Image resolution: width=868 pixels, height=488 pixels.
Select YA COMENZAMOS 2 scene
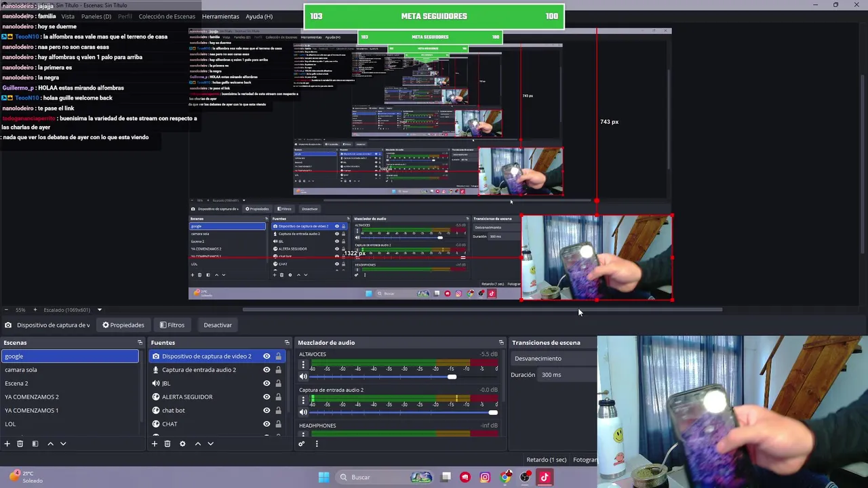click(x=70, y=397)
